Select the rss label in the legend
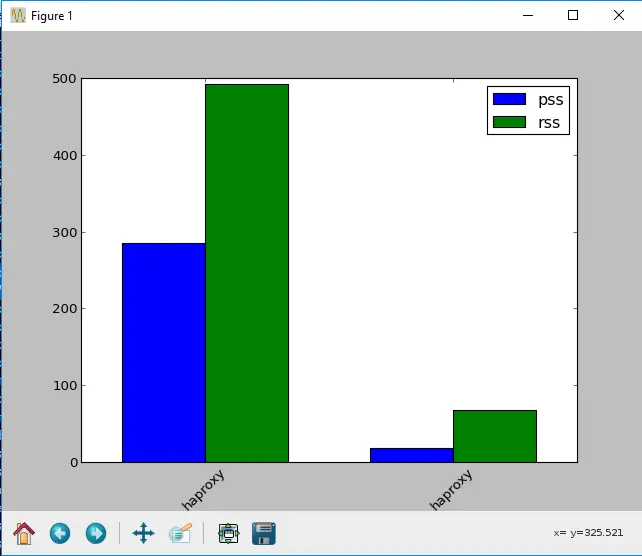Screen dimensions: 642x556 tap(549, 123)
